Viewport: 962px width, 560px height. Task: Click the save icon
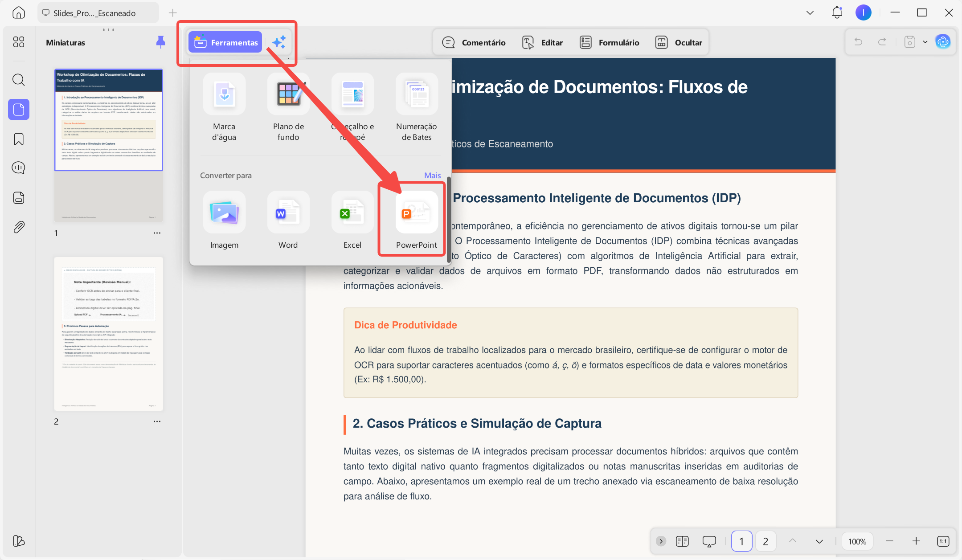(909, 42)
